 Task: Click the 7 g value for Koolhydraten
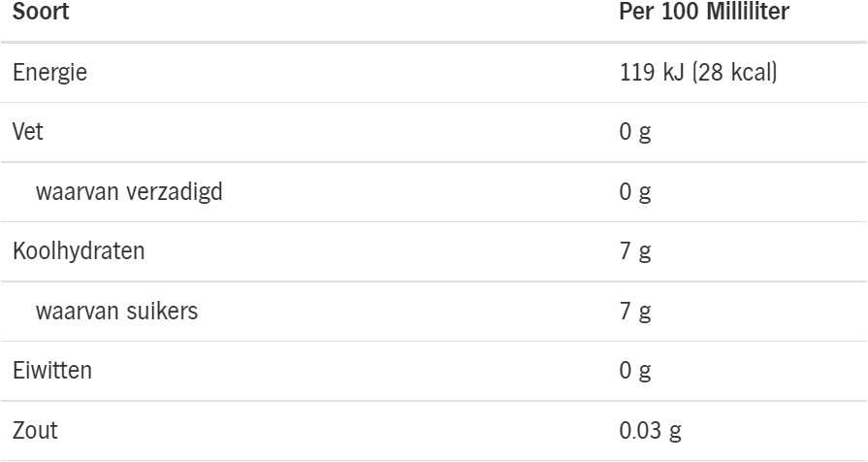[635, 252]
